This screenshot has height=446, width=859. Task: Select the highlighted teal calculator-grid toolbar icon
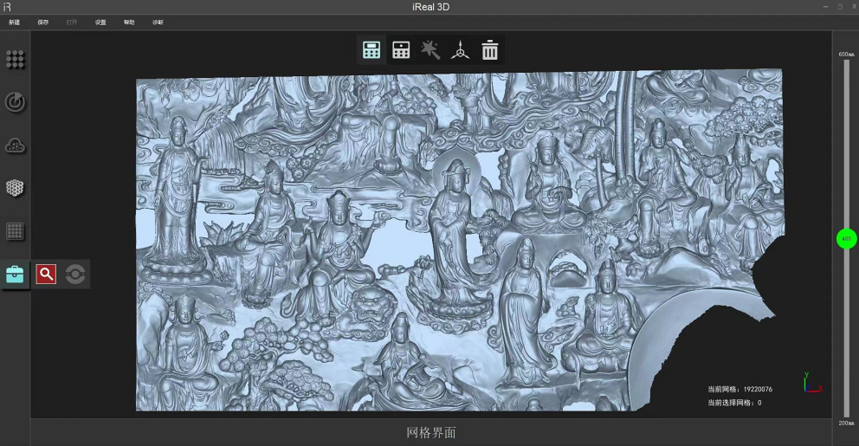[x=371, y=50]
